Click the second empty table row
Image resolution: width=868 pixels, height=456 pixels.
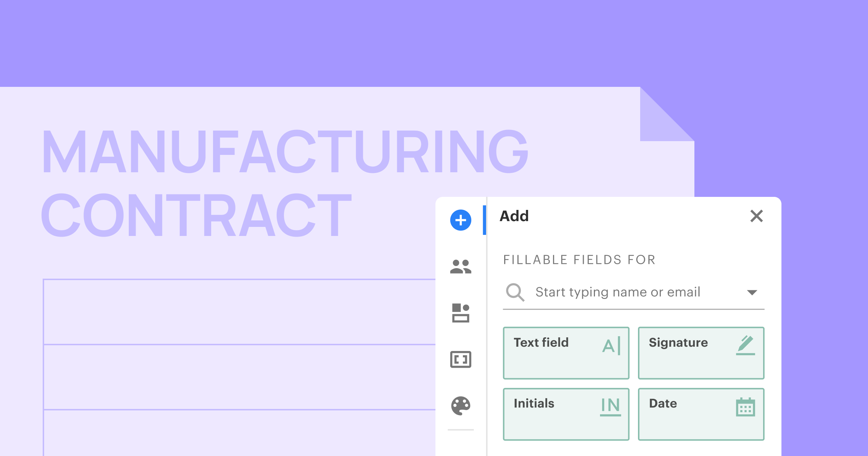(239, 377)
